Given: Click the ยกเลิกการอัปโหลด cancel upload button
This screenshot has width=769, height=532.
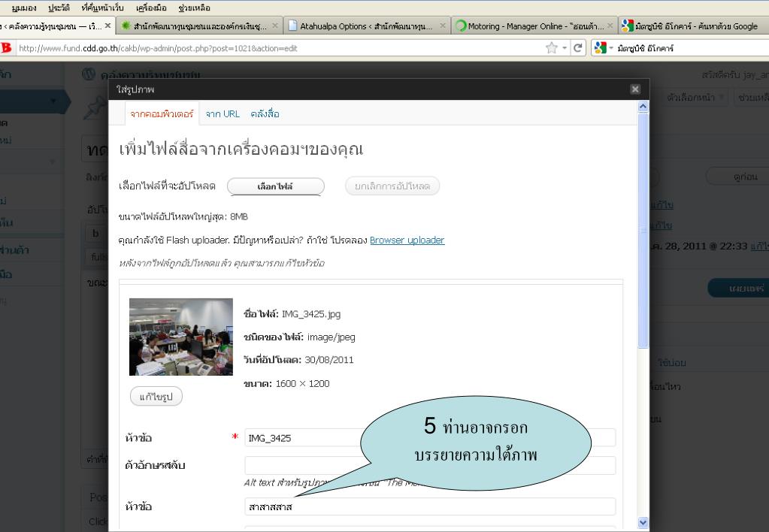Looking at the screenshot, I should point(392,186).
